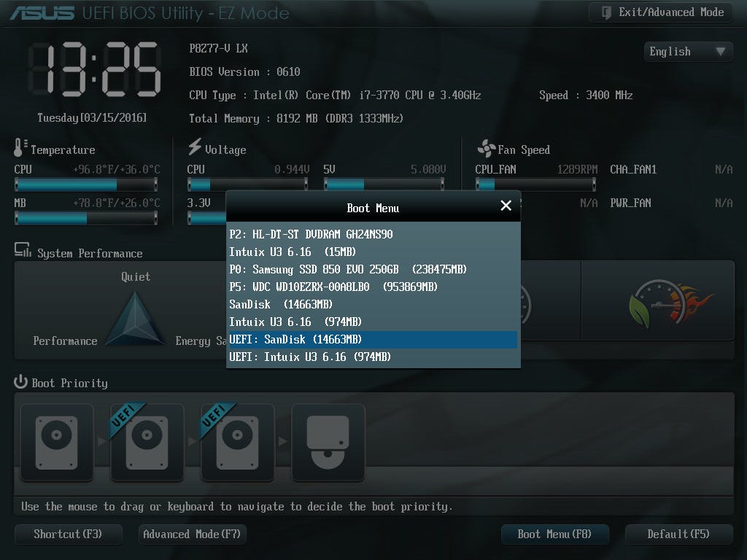Select P2: HL-DT-ST DVDRAM GH24NS90 boot entry
The height and width of the screenshot is (560, 747).
click(373, 234)
